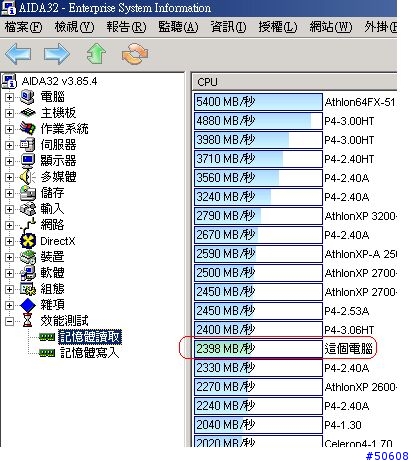411x464 pixels.
Task: Select the DirectX yellow X icon
Action: coord(28,241)
